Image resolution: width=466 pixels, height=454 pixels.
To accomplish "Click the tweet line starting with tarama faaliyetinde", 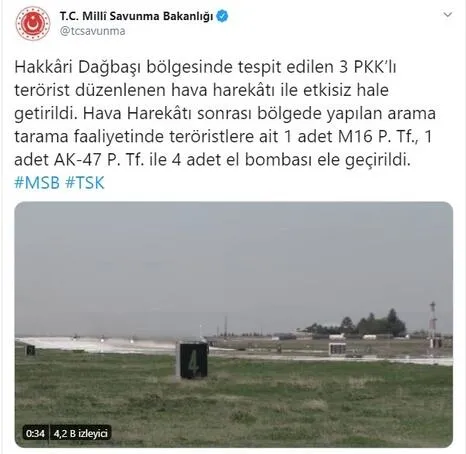I will 223,136.
